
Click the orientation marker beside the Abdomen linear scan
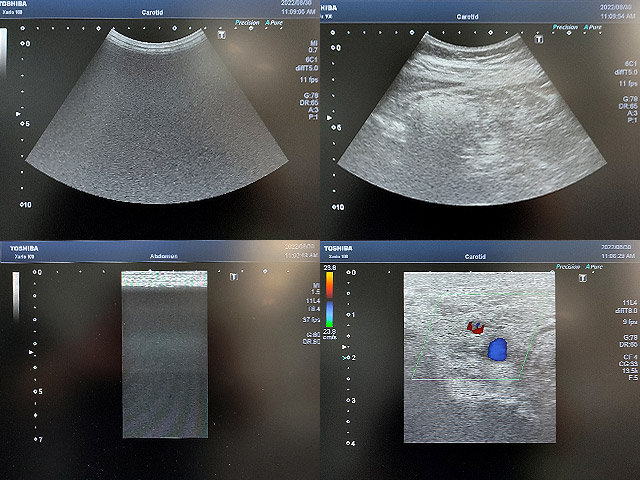(x=233, y=276)
